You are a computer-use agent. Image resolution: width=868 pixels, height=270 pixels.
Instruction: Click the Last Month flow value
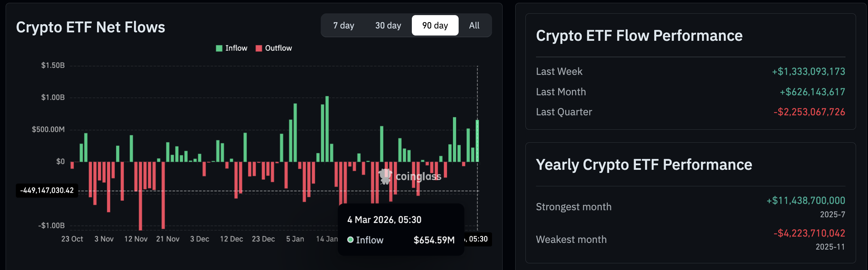[812, 92]
